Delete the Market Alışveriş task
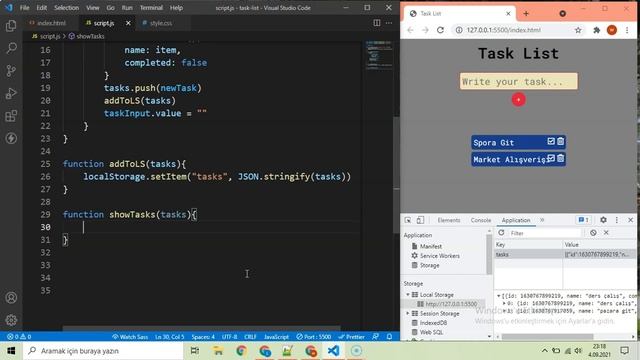Viewport: 640px width, 360px height. point(560,158)
